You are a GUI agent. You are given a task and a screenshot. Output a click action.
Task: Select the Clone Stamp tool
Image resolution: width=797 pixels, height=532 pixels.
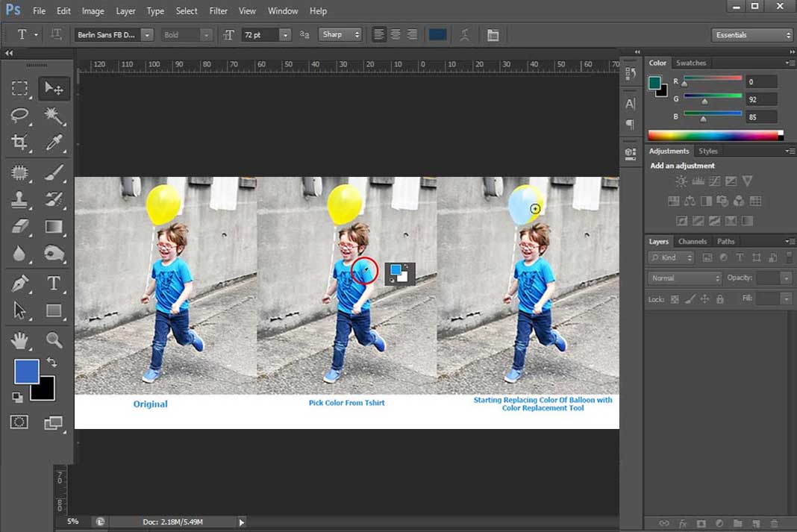pos(20,199)
